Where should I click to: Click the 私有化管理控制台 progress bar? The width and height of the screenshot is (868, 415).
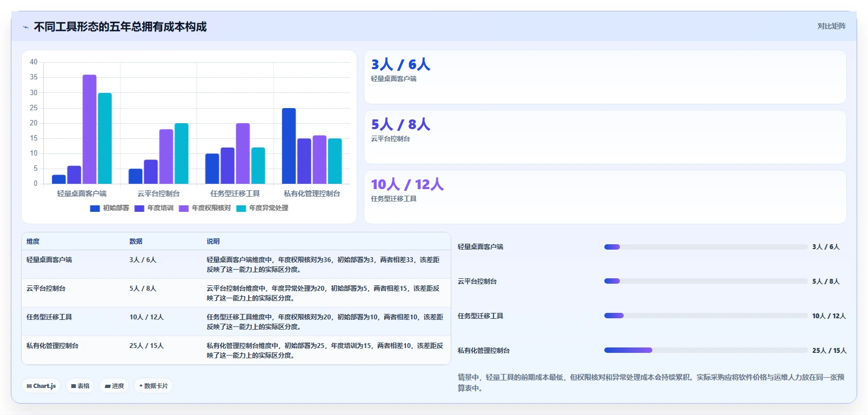(x=706, y=350)
